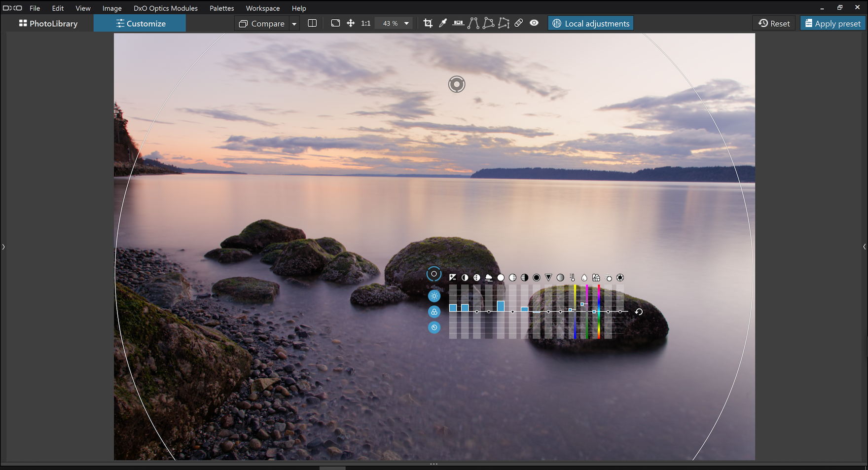Open the Compare dropdown arrow
Viewport: 868px width, 470px height.
click(x=294, y=24)
